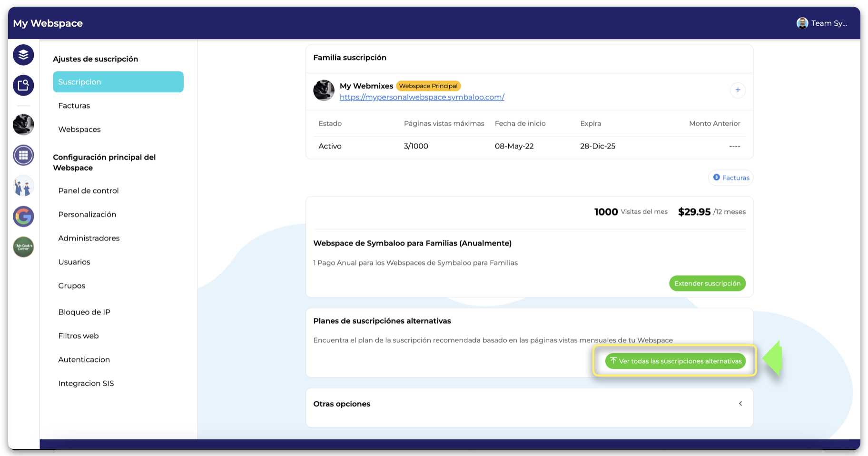Click Ver todas las suscripciones alternativas

(675, 361)
